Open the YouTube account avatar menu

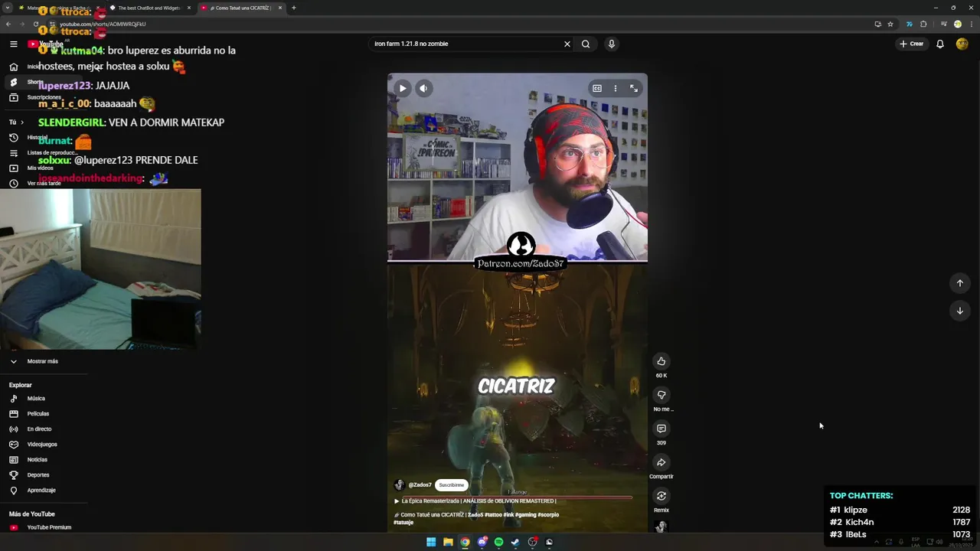pos(962,44)
